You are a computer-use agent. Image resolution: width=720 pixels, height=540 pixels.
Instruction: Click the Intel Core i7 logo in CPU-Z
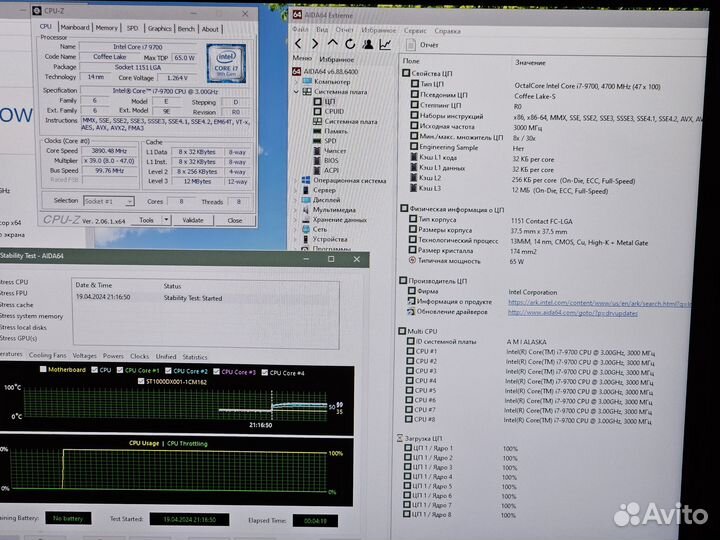click(226, 63)
